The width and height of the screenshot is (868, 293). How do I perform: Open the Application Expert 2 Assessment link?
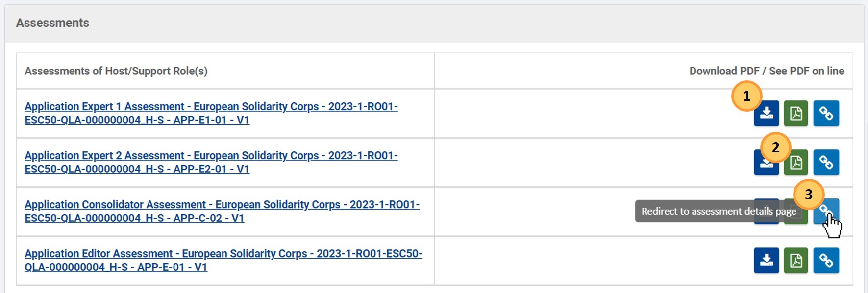211,162
